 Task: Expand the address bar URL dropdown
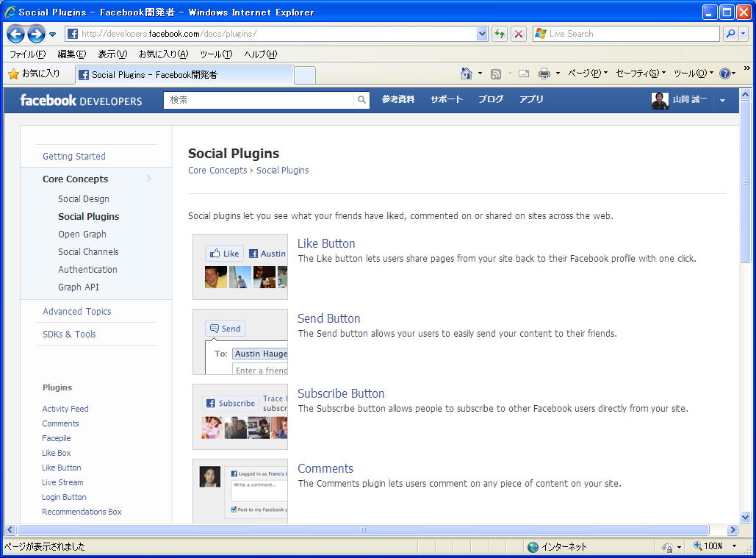pyautogui.click(x=482, y=34)
